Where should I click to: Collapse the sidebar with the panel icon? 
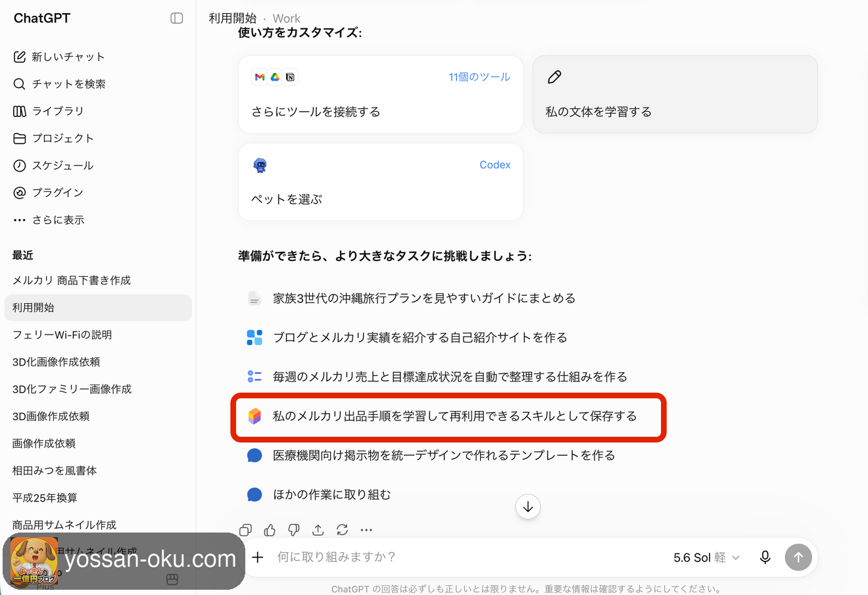(x=176, y=18)
